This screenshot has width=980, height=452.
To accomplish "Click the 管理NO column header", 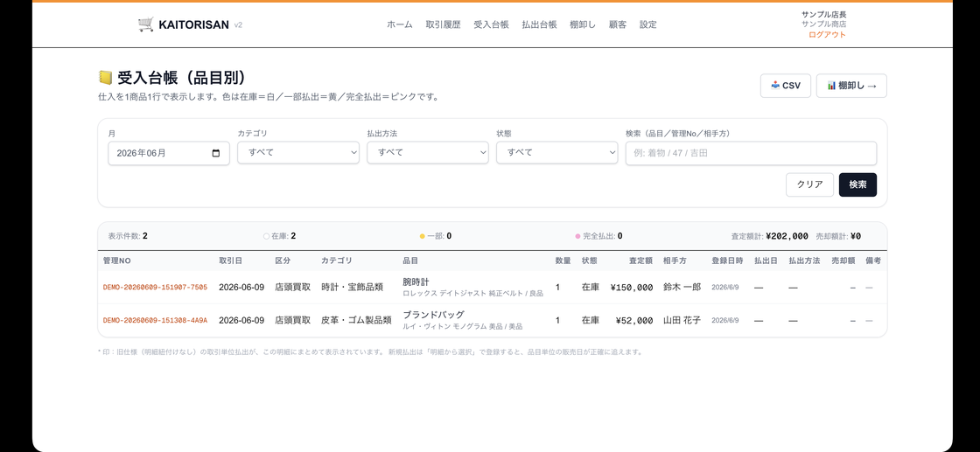I will [117, 261].
